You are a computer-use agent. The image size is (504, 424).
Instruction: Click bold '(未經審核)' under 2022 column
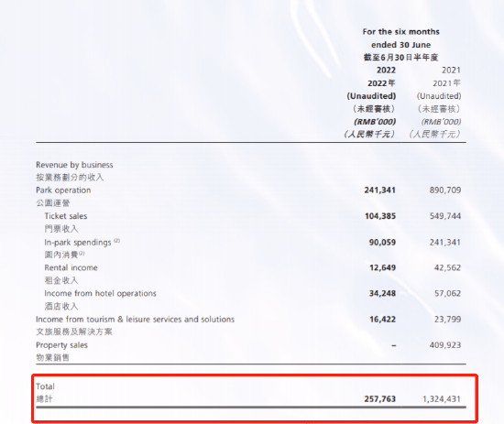374,109
